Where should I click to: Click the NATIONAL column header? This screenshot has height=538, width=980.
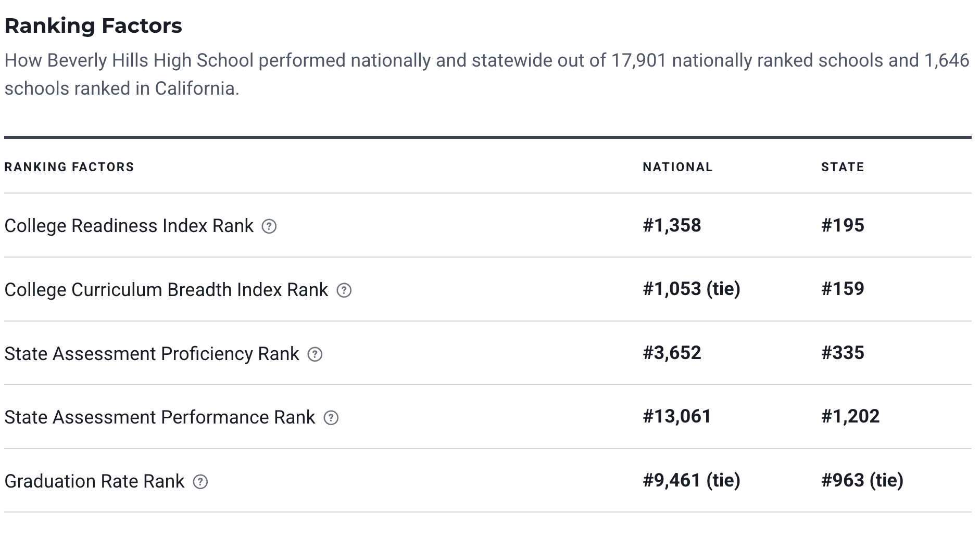coord(677,167)
